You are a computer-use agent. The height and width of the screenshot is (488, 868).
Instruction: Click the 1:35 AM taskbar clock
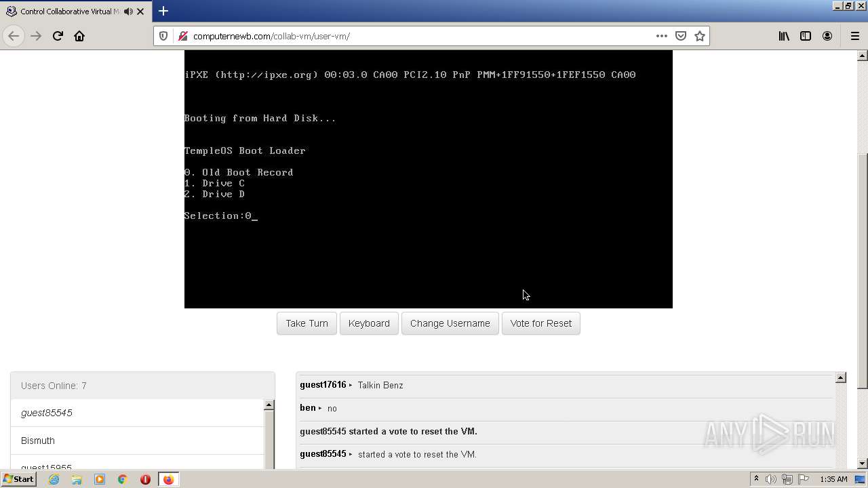[x=834, y=479]
